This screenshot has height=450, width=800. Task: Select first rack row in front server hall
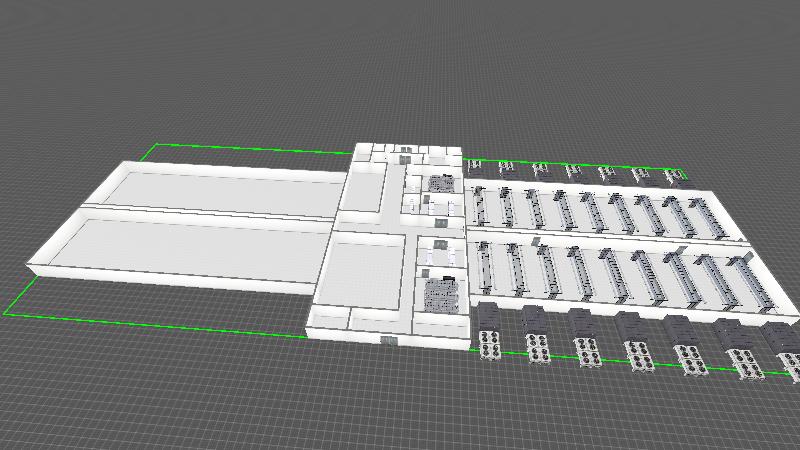click(489, 268)
